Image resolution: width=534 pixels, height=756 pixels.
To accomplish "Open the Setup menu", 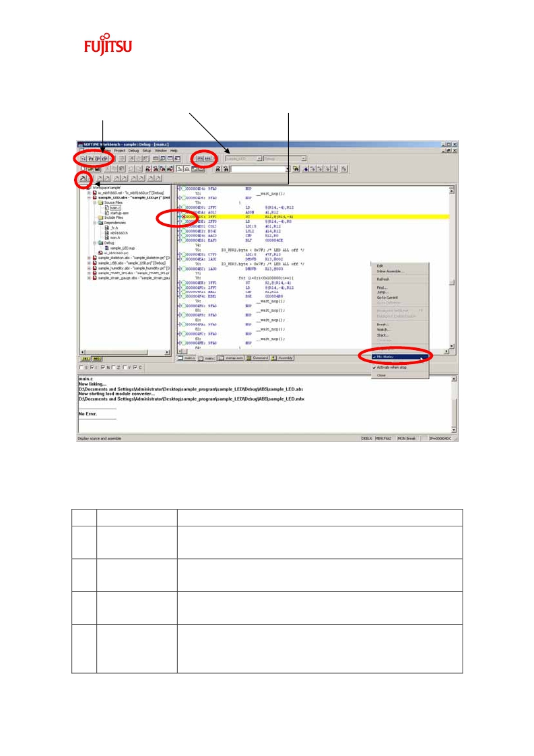I will point(147,150).
